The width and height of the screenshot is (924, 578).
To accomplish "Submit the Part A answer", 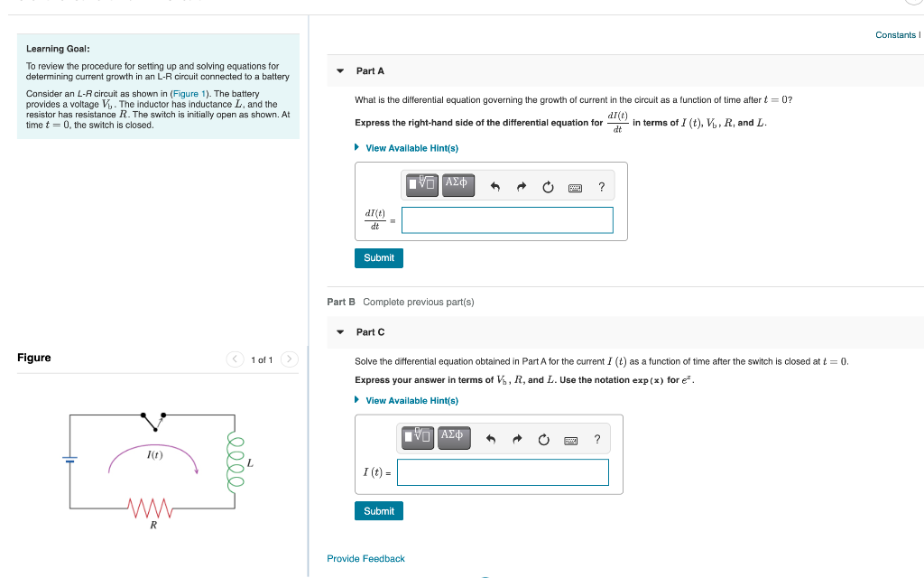I will tap(378, 257).
